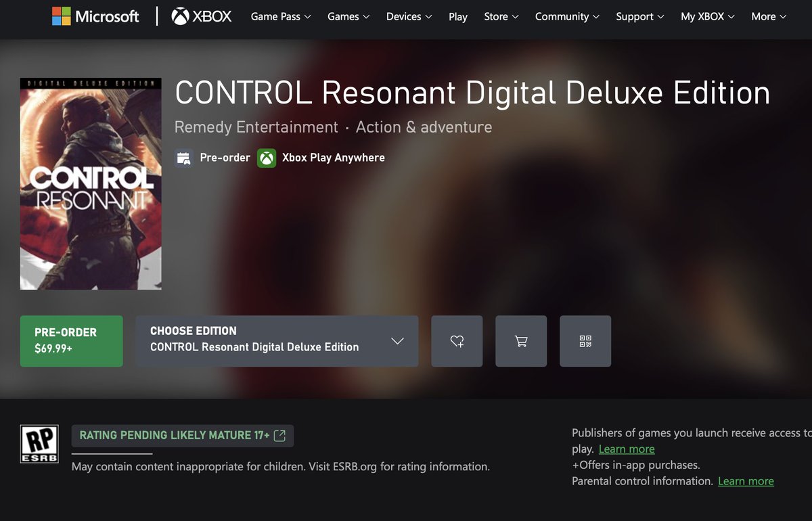Click the Action & adventure genre text
Image resolution: width=812 pixels, height=521 pixels.
click(424, 127)
